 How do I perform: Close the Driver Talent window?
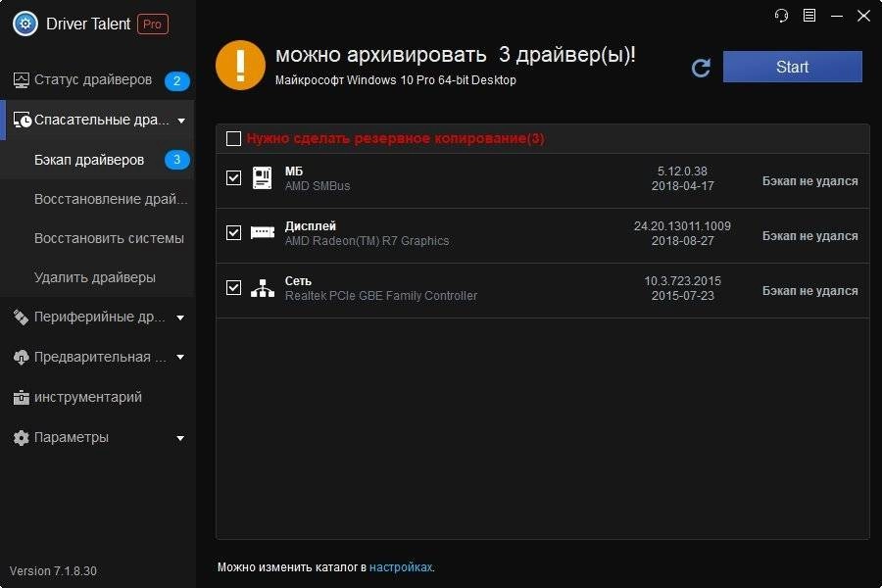[863, 16]
